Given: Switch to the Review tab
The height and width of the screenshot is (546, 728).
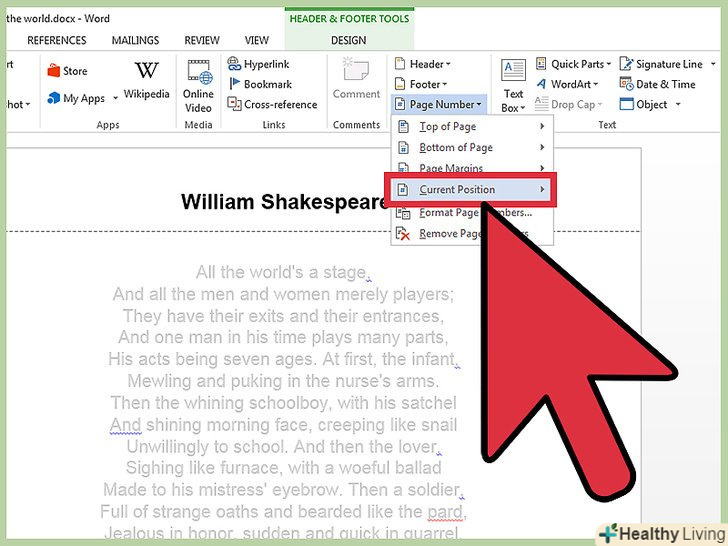Looking at the screenshot, I should point(202,40).
